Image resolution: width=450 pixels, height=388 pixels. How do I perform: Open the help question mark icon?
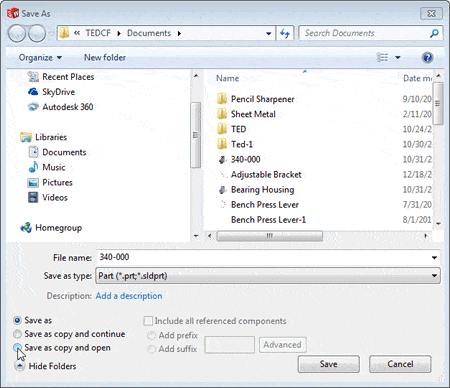click(x=427, y=57)
